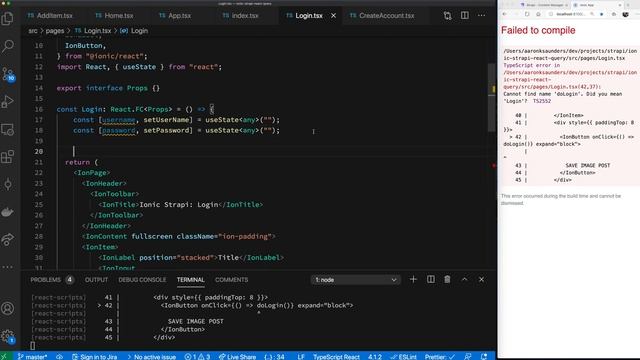640x360 pixels.
Task: Open home page in browser toolbar
Action: (x=538, y=14)
